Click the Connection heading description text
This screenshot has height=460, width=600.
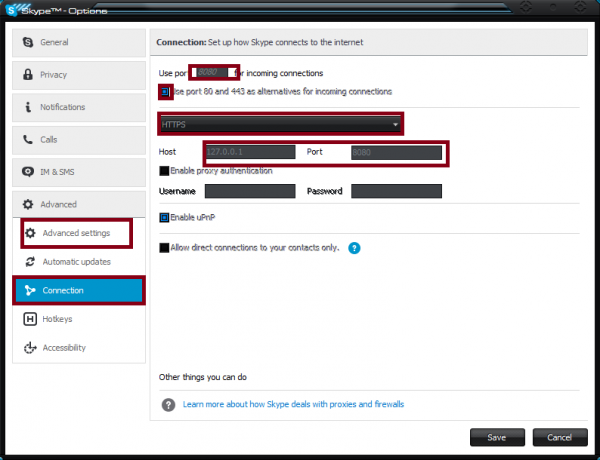(285, 42)
